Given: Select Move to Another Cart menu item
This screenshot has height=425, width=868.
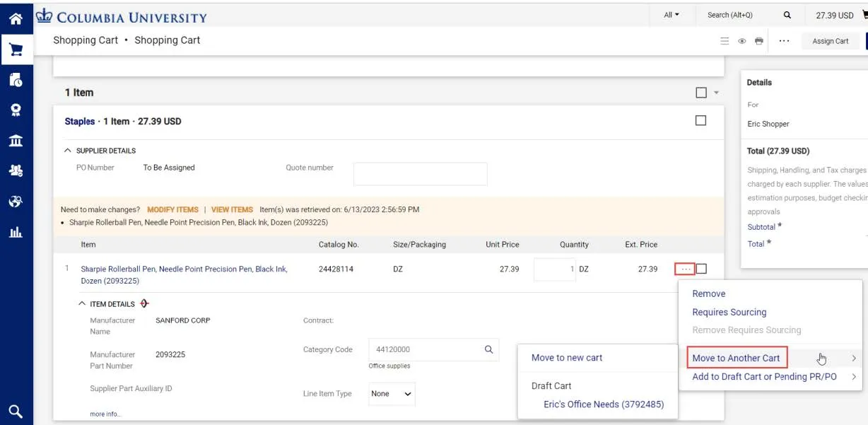Looking at the screenshot, I should 736,358.
